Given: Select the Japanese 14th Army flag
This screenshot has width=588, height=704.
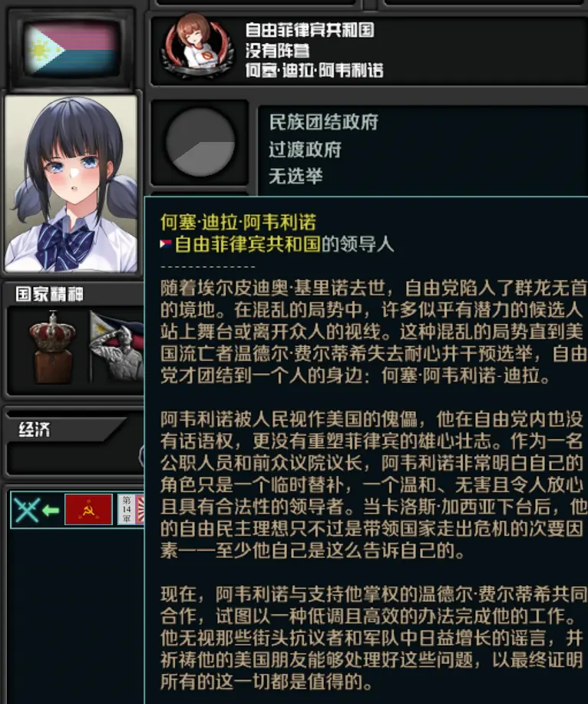Looking at the screenshot, I should click(x=131, y=510).
